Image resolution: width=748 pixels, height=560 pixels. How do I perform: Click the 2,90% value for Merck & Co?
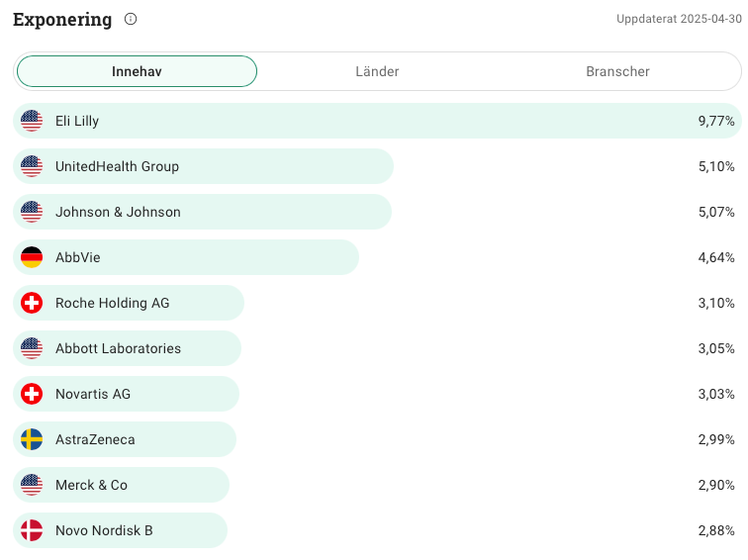click(716, 485)
